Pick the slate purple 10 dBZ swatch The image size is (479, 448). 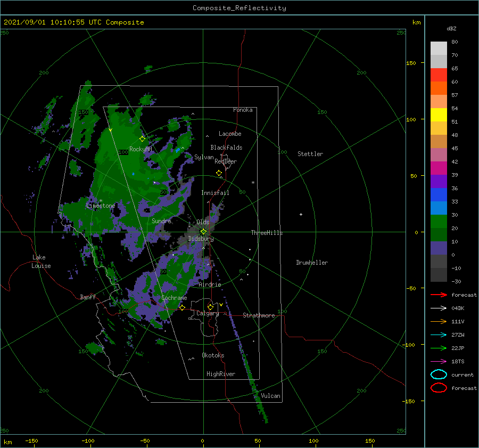[x=439, y=248]
